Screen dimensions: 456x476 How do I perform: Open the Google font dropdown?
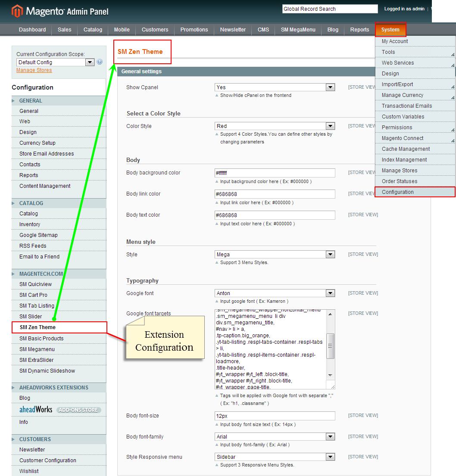click(x=275, y=293)
